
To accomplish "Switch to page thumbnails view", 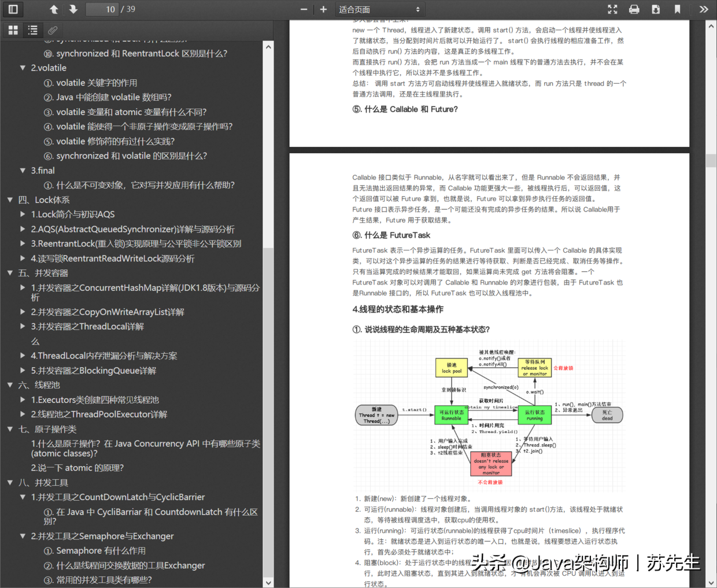I will (13, 30).
